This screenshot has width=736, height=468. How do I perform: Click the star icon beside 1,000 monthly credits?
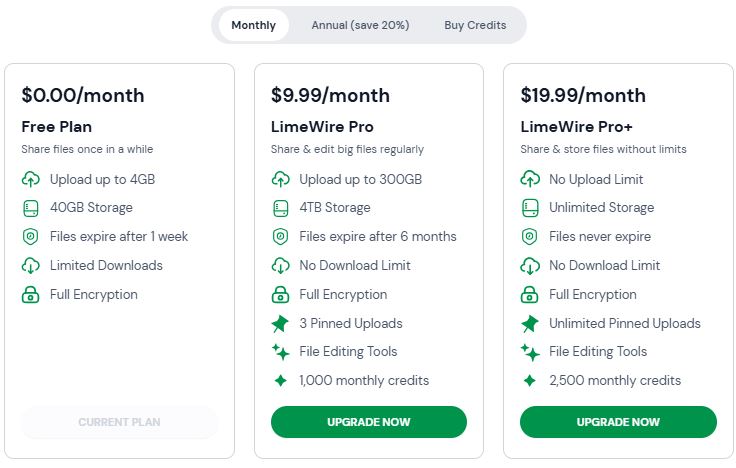[281, 381]
